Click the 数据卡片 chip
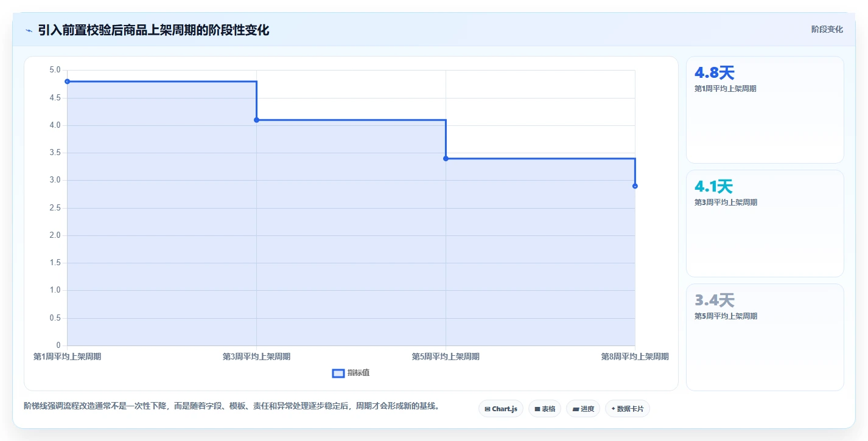 pyautogui.click(x=628, y=409)
